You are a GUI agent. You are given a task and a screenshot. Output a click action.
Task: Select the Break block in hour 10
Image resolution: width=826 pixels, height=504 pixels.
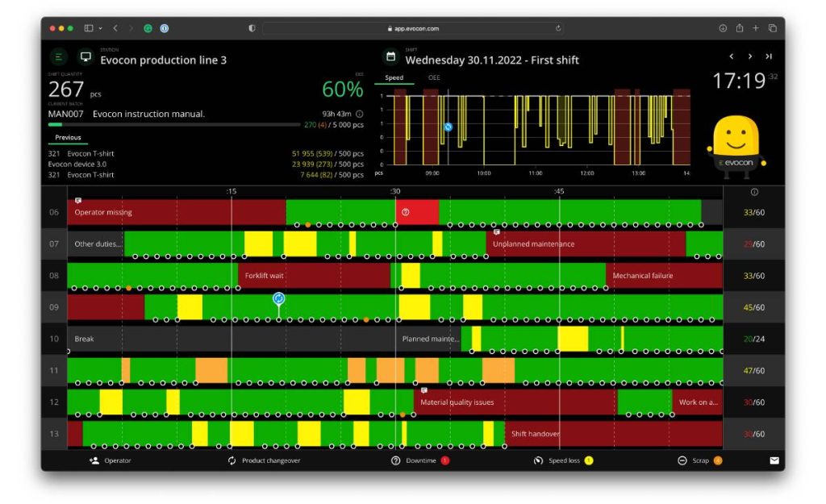pyautogui.click(x=232, y=339)
